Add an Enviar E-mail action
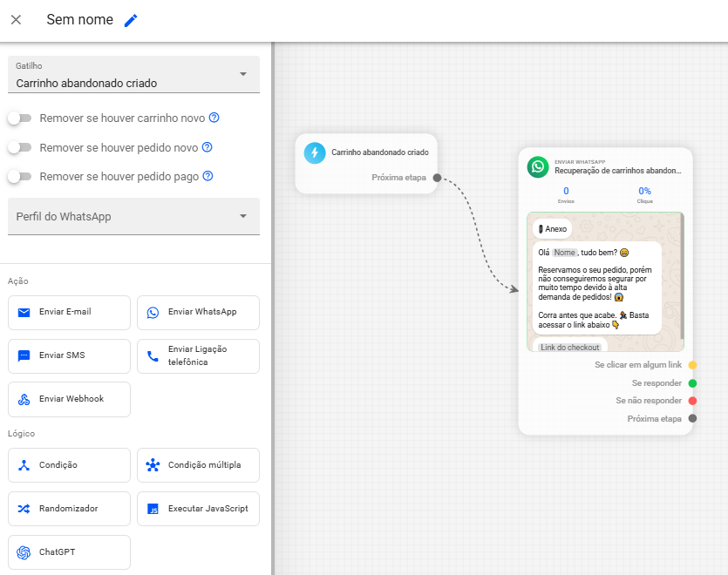Screen dimensions: 728x575 tap(69, 312)
